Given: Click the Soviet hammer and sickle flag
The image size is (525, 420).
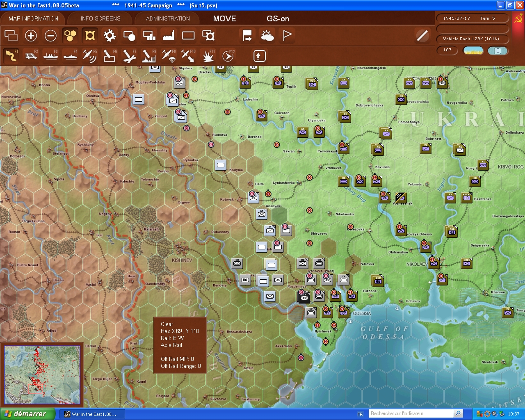Looking at the screenshot, I should (518, 19).
